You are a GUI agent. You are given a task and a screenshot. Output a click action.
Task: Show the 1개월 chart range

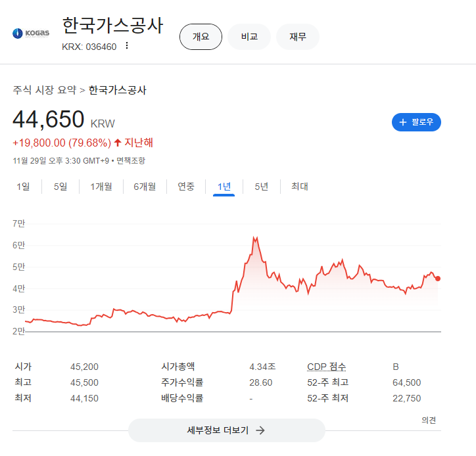tap(101, 187)
